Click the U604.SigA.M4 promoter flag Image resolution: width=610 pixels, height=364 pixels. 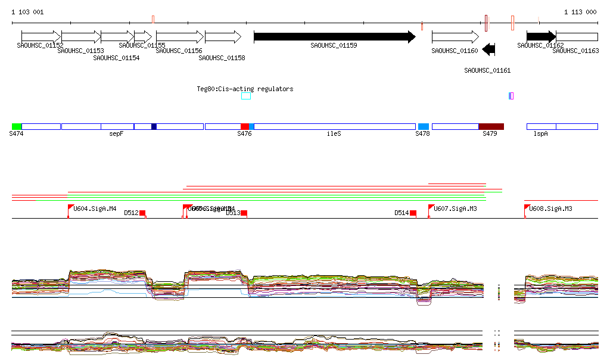(x=71, y=207)
